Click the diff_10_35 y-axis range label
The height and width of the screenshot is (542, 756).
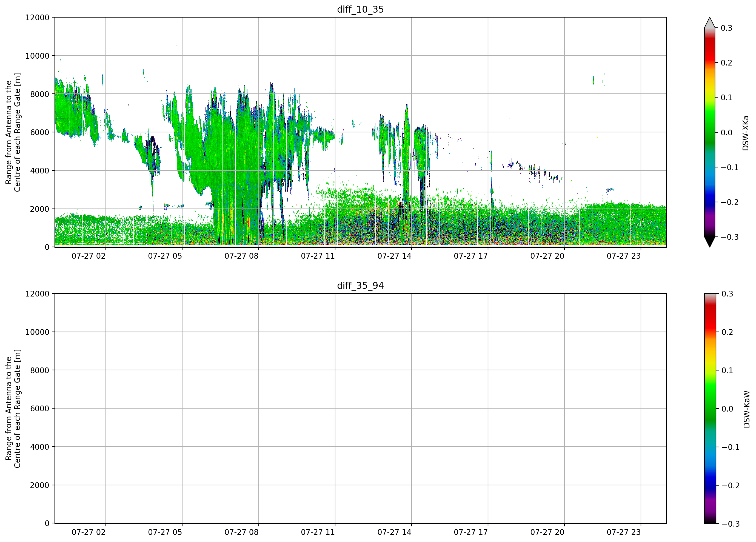tap(13, 132)
